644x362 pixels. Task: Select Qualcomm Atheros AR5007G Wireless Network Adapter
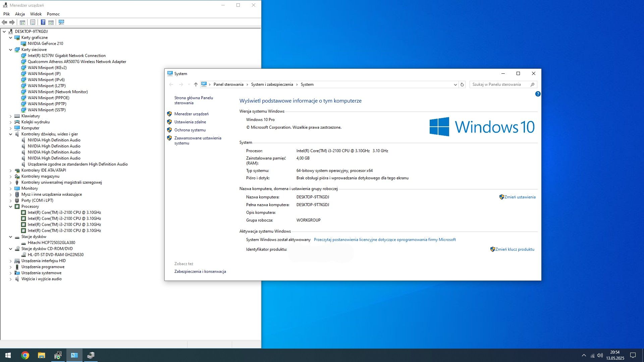point(77,62)
